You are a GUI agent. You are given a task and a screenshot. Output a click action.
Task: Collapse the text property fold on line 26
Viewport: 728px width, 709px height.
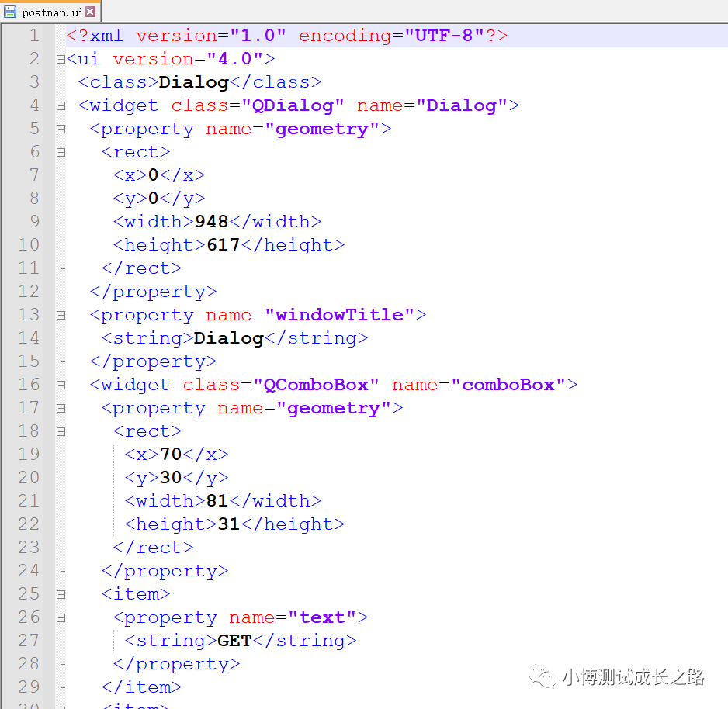coord(61,617)
